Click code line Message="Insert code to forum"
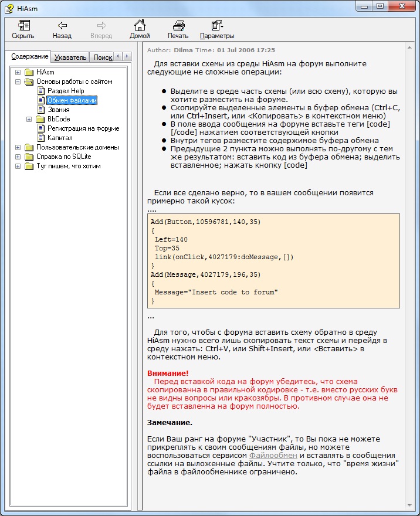 [216, 292]
